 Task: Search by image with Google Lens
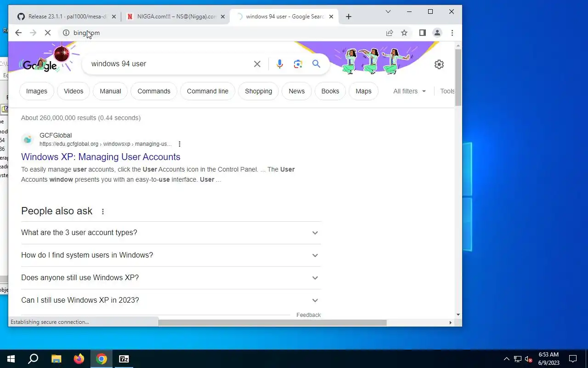(298, 64)
